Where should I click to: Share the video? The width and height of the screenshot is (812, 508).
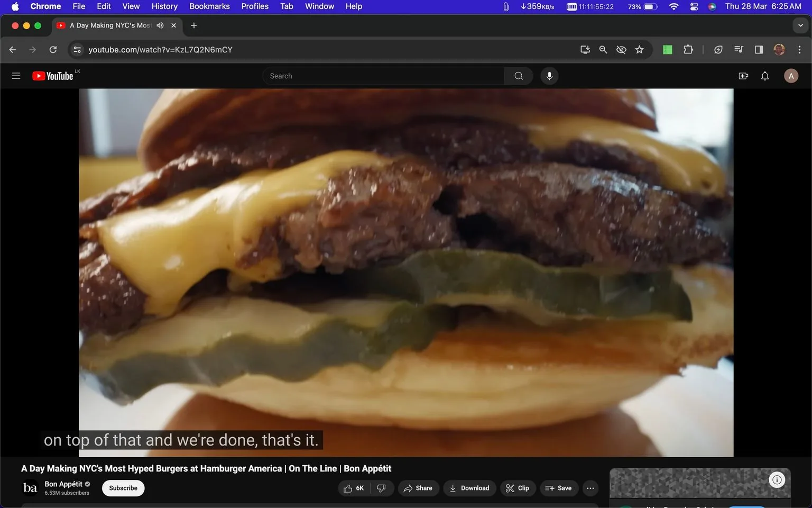(x=418, y=488)
